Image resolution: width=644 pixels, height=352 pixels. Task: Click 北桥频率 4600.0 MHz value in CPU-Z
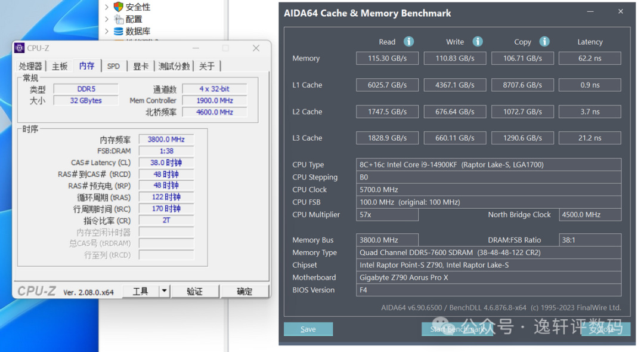click(215, 112)
